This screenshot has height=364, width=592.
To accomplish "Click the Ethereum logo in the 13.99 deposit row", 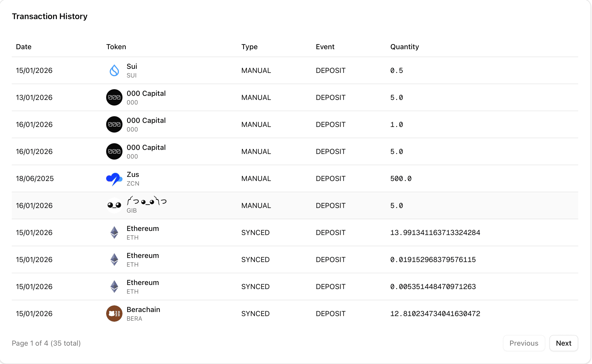I will pyautogui.click(x=114, y=232).
